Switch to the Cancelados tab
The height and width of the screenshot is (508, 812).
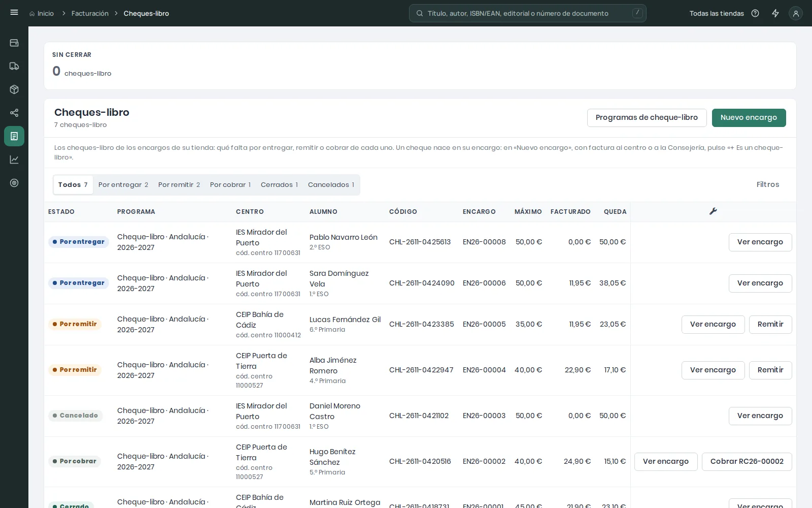[331, 185]
